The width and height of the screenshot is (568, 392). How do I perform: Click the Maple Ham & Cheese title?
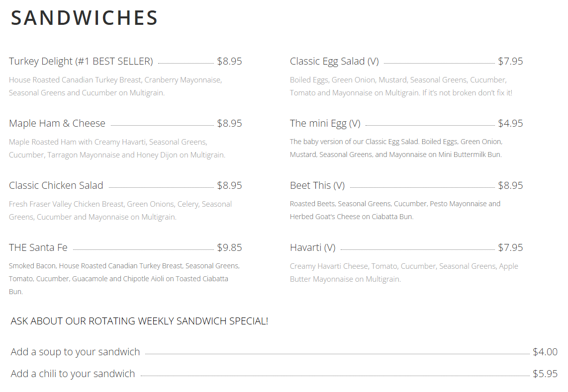[x=57, y=123]
